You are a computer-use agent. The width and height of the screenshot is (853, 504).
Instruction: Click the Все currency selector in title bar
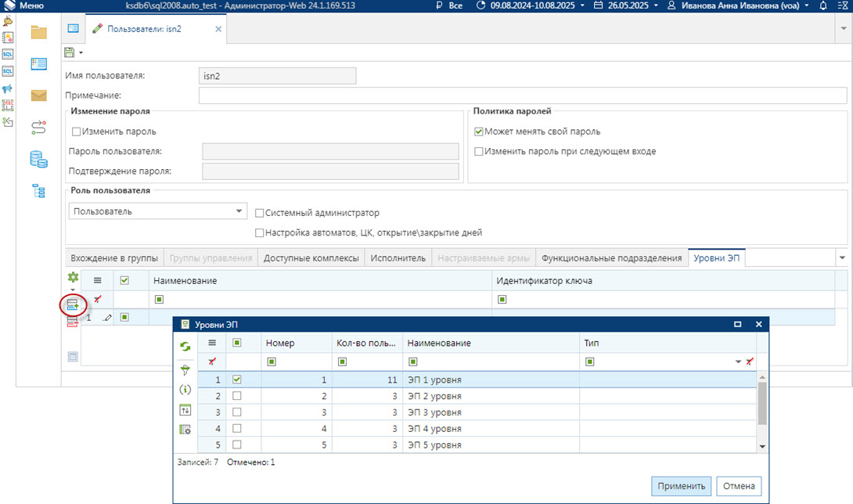[x=449, y=5]
